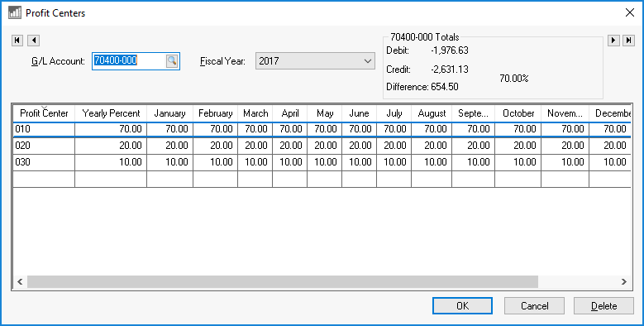644x326 pixels.
Task: Click the March column header
Action: coord(255,113)
